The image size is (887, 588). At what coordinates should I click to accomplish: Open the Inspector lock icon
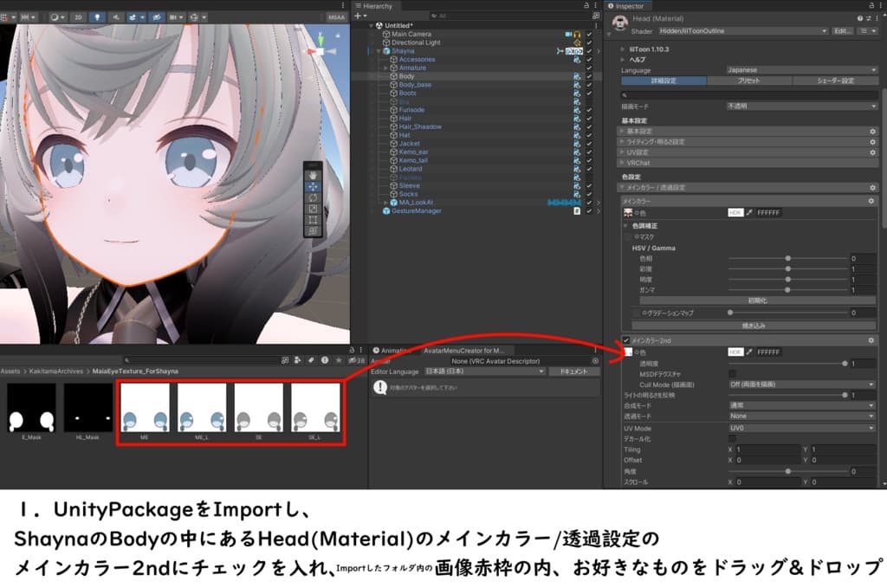[x=872, y=5]
